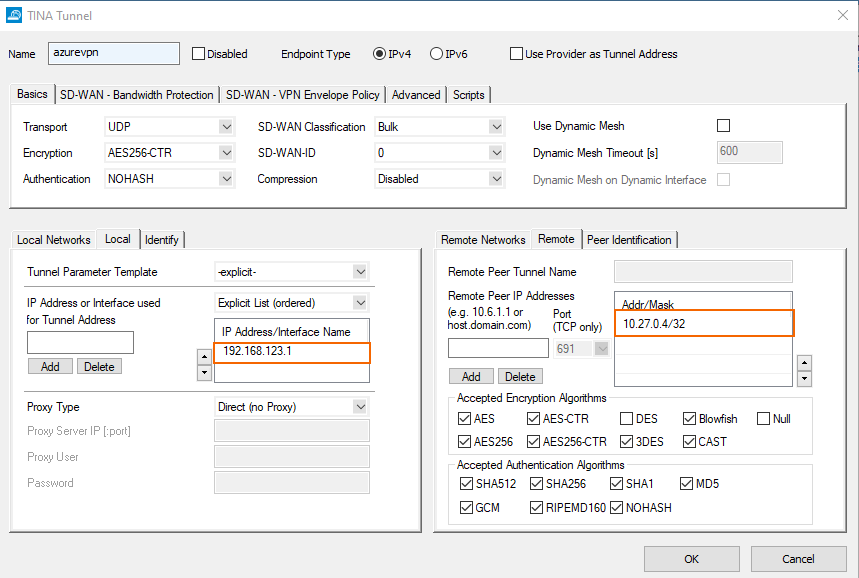Viewport: 859px width, 578px height.
Task: Move remote peer address up arrow
Action: [x=804, y=363]
